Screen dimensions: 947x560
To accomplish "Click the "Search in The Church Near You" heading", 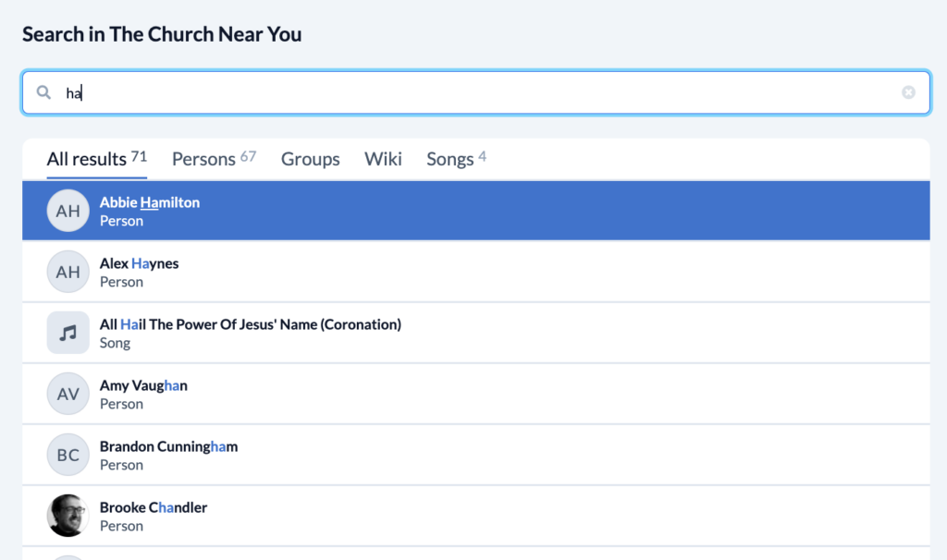I will [x=162, y=34].
